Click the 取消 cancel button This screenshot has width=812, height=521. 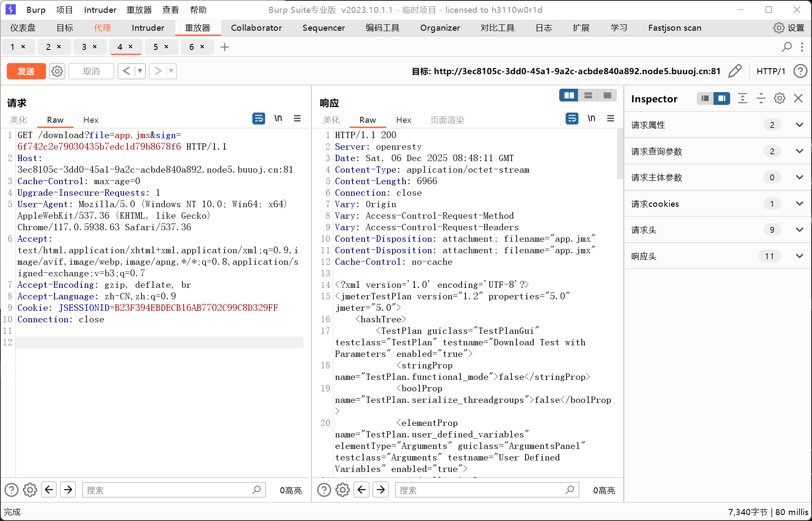(91, 71)
